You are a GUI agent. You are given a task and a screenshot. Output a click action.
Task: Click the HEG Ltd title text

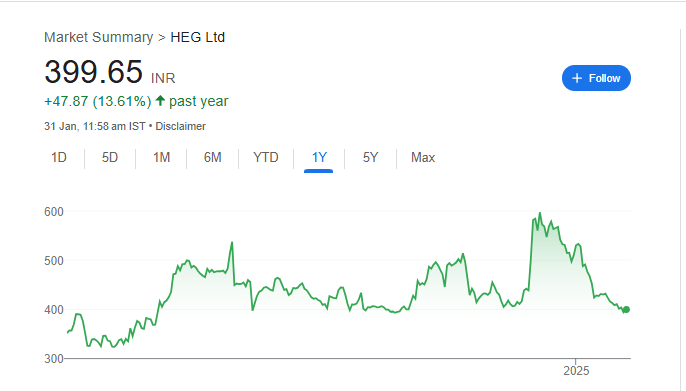coord(197,37)
